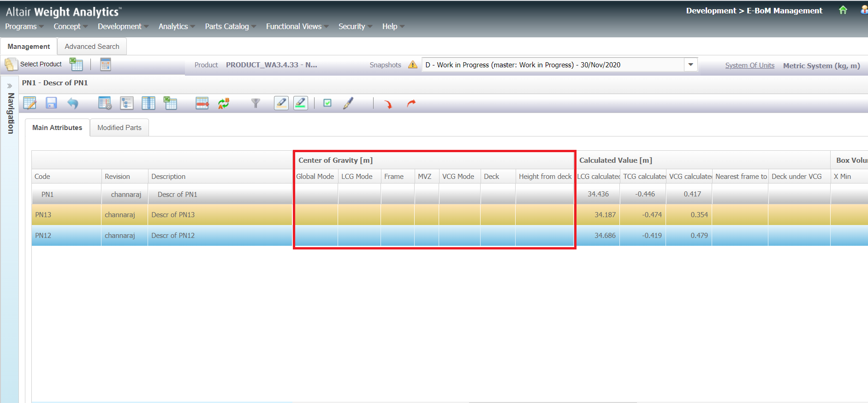Click the System Of Units link

tap(749, 65)
